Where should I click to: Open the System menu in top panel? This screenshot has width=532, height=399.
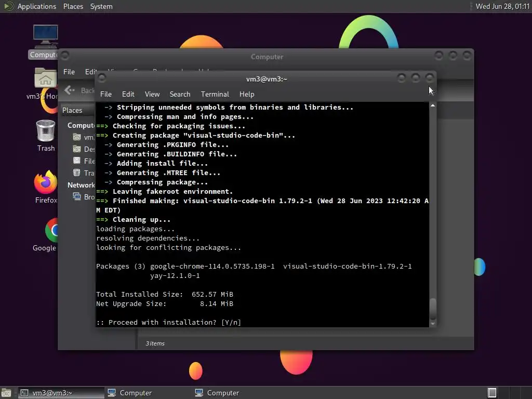(101, 6)
